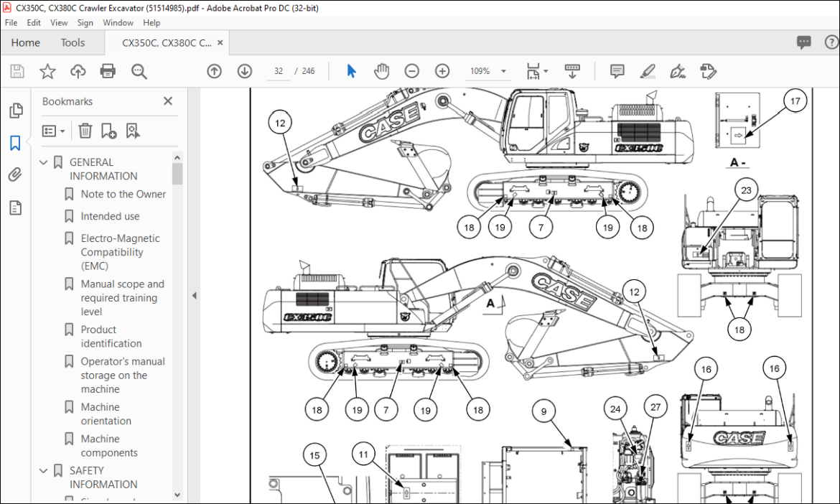Open the Help menu
Viewport: 840px width, 504px height.
tap(151, 22)
